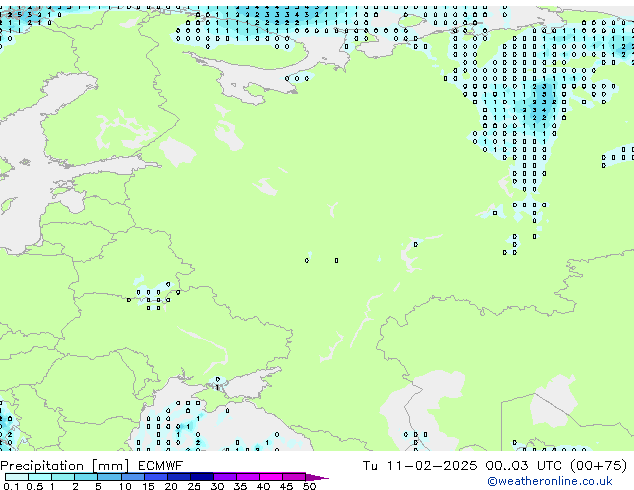Click the 10–15 mm blue legend swatch
The width and height of the screenshot is (634, 490).
(133, 477)
